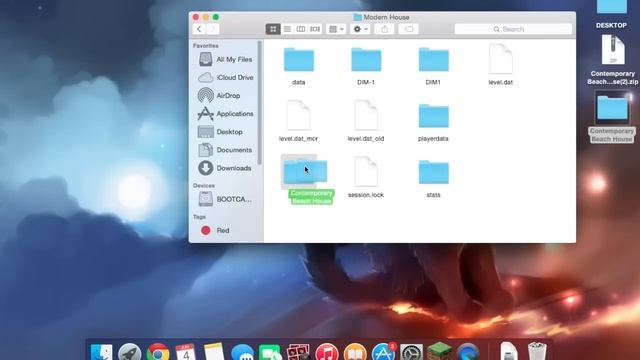
Task: Launch Minecraft from the Dock
Action: click(440, 352)
